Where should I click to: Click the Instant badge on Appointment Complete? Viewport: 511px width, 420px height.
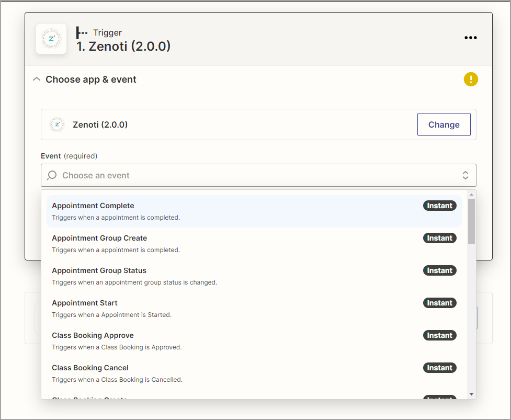[440, 206]
